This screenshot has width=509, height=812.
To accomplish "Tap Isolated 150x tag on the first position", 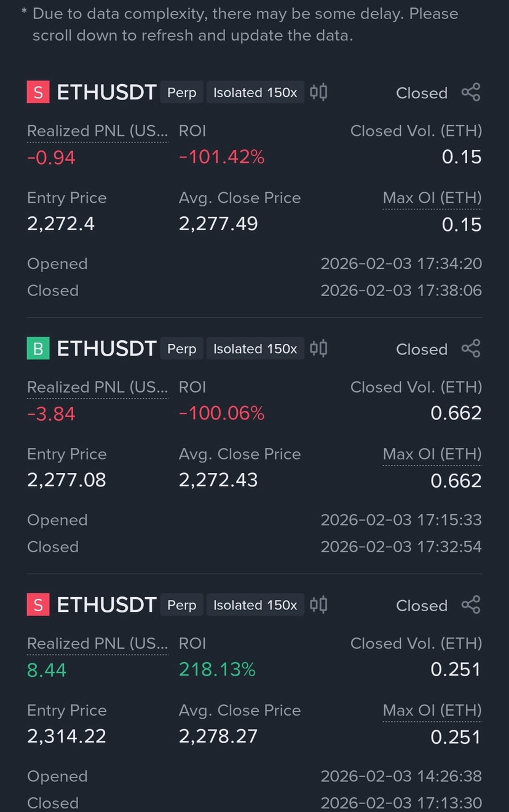I will click(x=255, y=93).
